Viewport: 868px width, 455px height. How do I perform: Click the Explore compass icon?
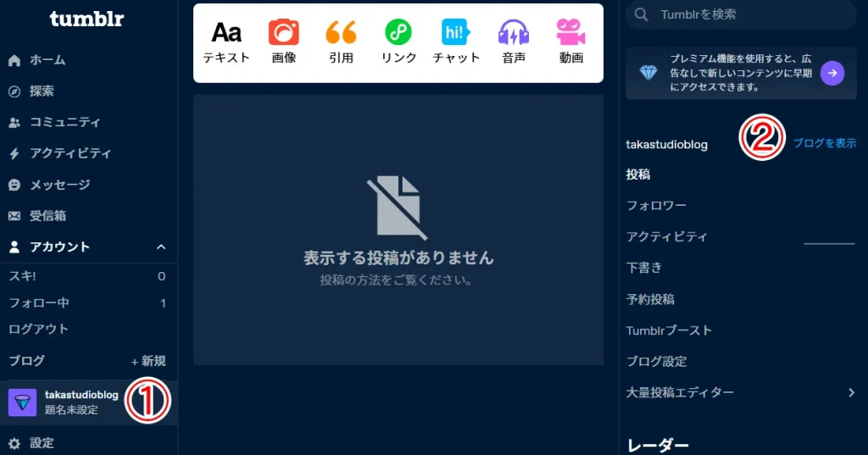click(14, 92)
